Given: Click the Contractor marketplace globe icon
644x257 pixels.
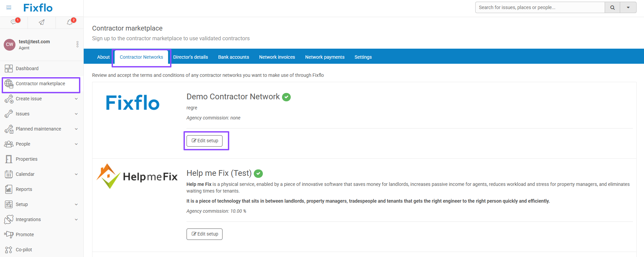Looking at the screenshot, I should pyautogui.click(x=9, y=84).
